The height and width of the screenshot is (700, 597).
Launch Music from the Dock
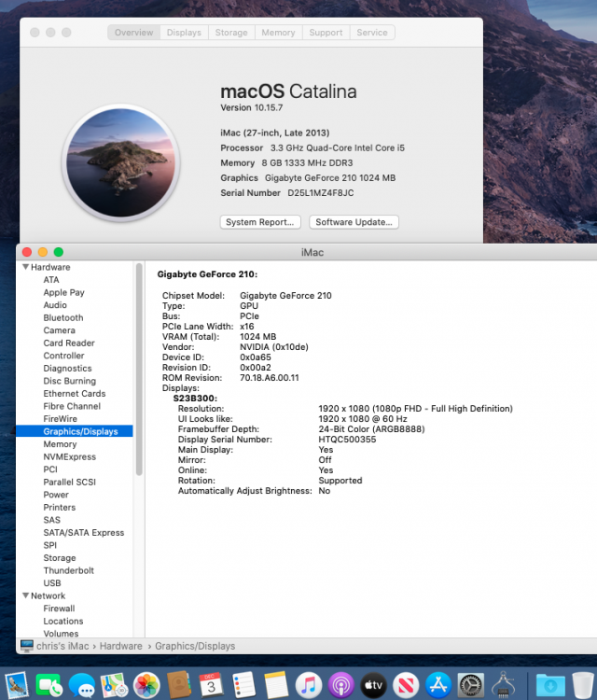pos(309,685)
